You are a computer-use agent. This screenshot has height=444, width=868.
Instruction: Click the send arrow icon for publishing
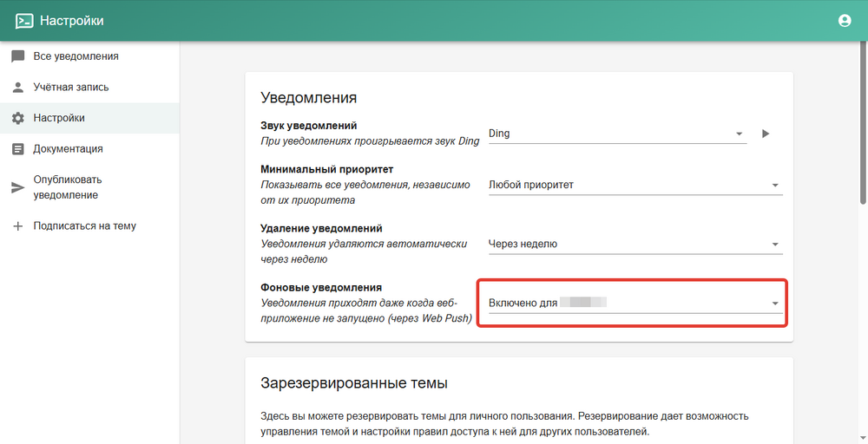click(x=17, y=187)
